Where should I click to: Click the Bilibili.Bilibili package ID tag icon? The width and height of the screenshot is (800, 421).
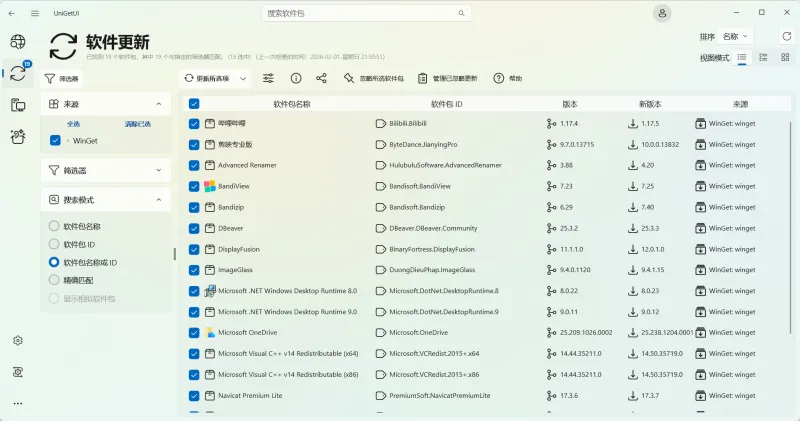point(381,123)
